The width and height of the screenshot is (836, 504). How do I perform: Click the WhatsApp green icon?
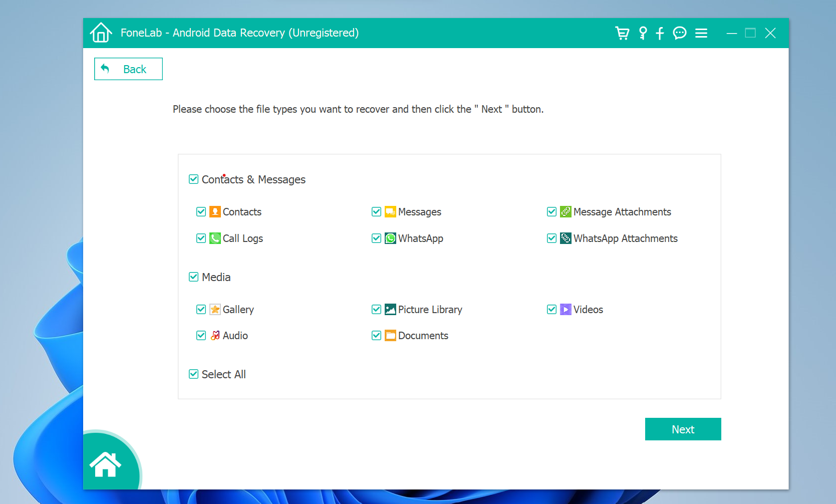390,238
